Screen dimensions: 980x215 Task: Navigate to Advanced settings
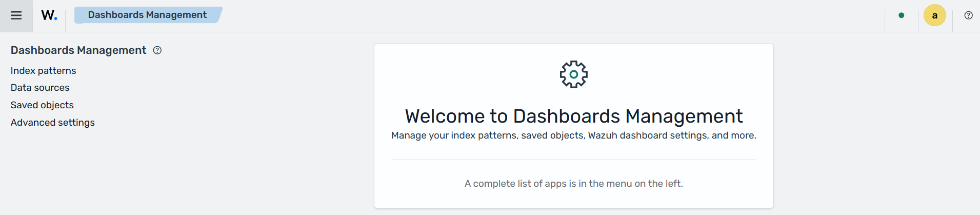click(53, 123)
